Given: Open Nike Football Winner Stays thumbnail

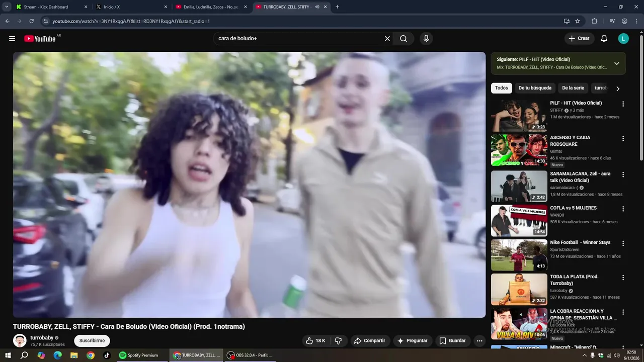Looking at the screenshot, I should 519,255.
